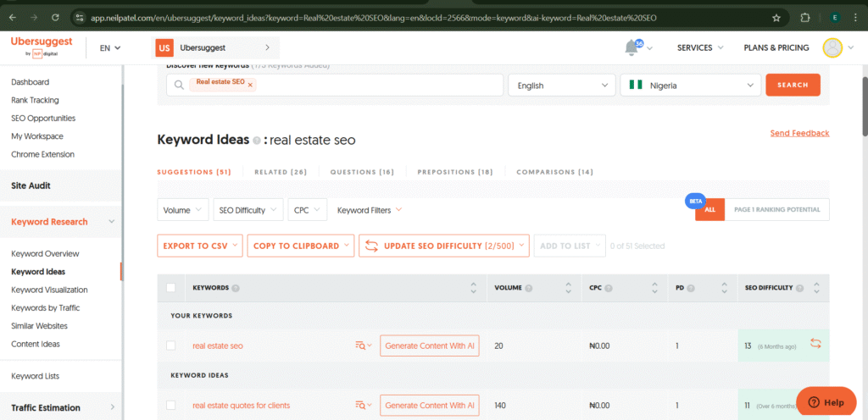Open the user profile avatar

point(832,47)
